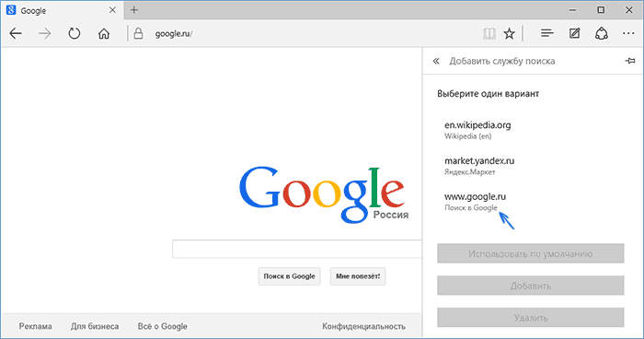644x339 pixels.
Task: Open the Конфиденциальность footer link
Action: (x=363, y=326)
